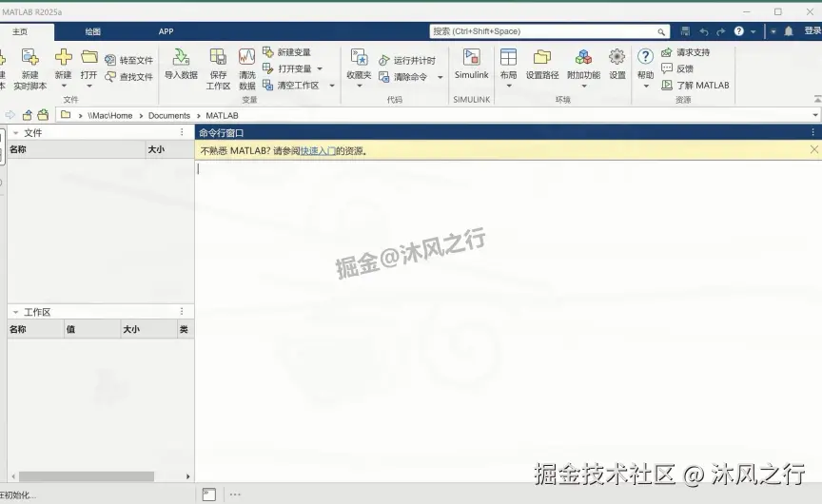Dismiss the yellow getting-started banner

(813, 150)
